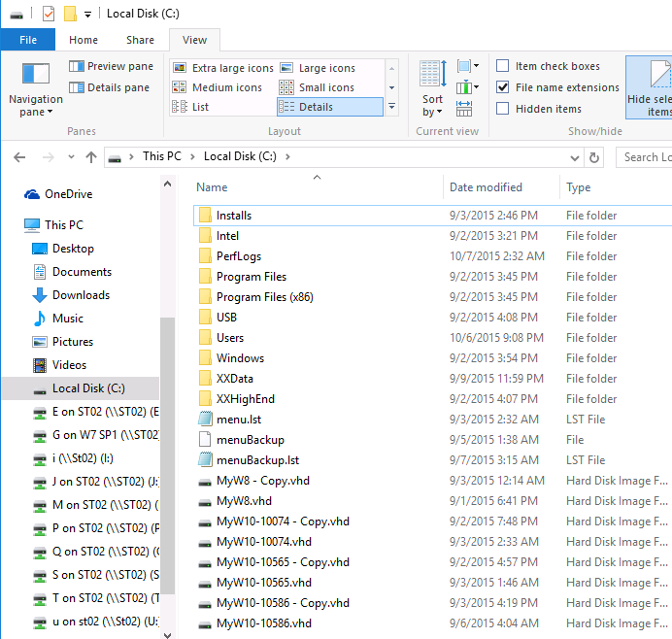Open OneDrive in the navigation pane
Viewport: 672px width, 639px height.
58,194
